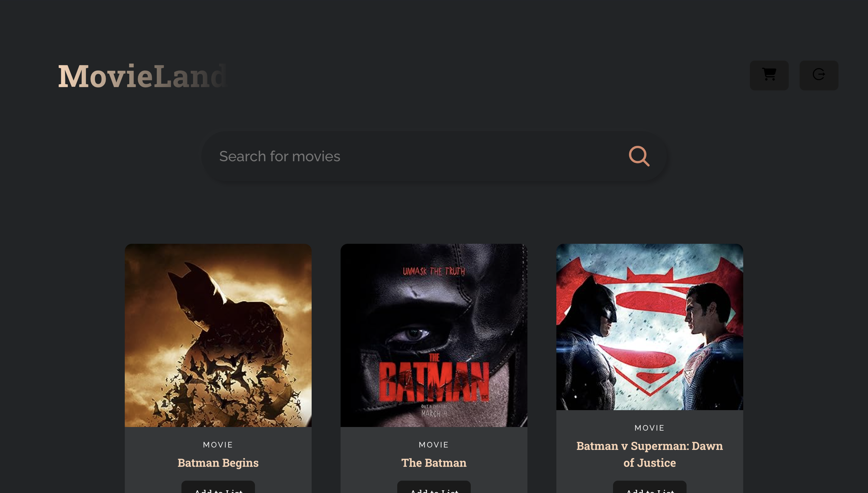The height and width of the screenshot is (493, 868).
Task: Click the UNMASK THE TRUTH poster text
Action: point(434,271)
